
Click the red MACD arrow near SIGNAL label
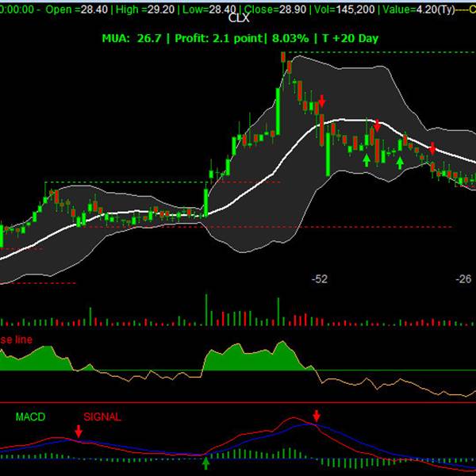(79, 431)
